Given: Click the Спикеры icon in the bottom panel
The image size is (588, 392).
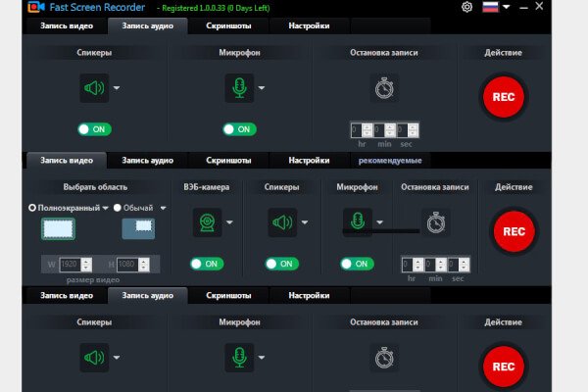Looking at the screenshot, I should point(94,358).
